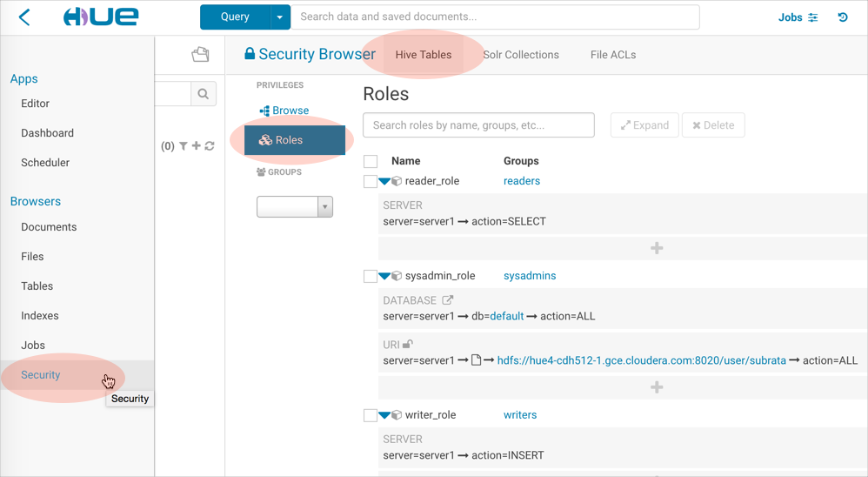Click the magnifier search icon in the assist panel
The width and height of the screenshot is (868, 477).
point(203,94)
